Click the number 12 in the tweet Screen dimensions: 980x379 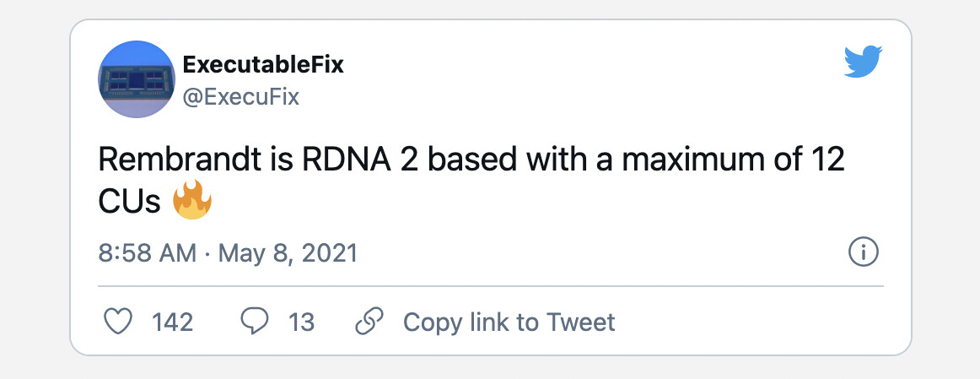point(828,161)
